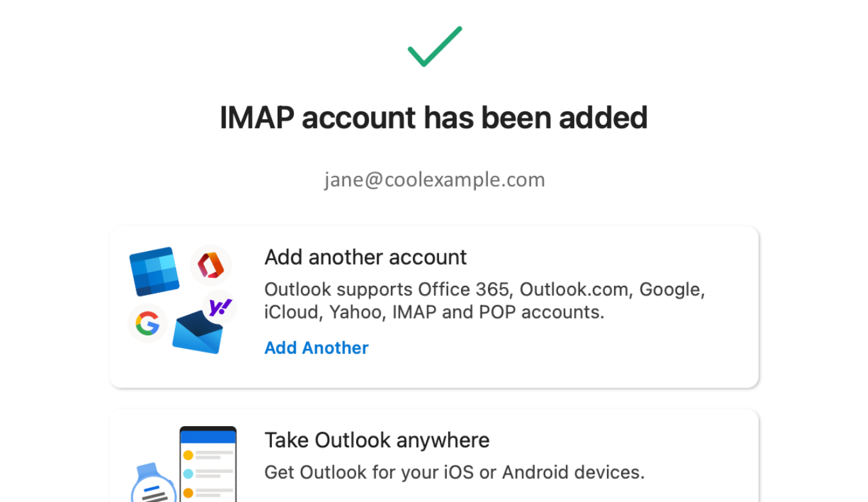
Task: Click the green success checkmark
Action: (x=435, y=47)
